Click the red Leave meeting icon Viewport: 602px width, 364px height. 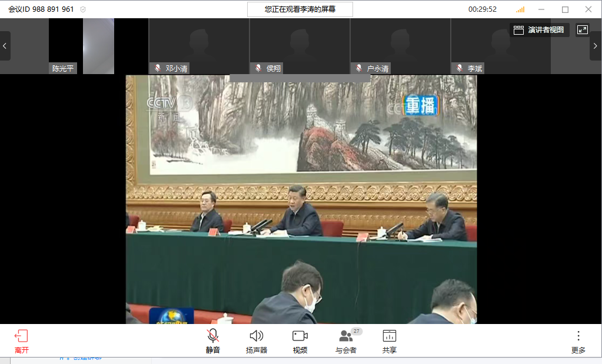21,336
